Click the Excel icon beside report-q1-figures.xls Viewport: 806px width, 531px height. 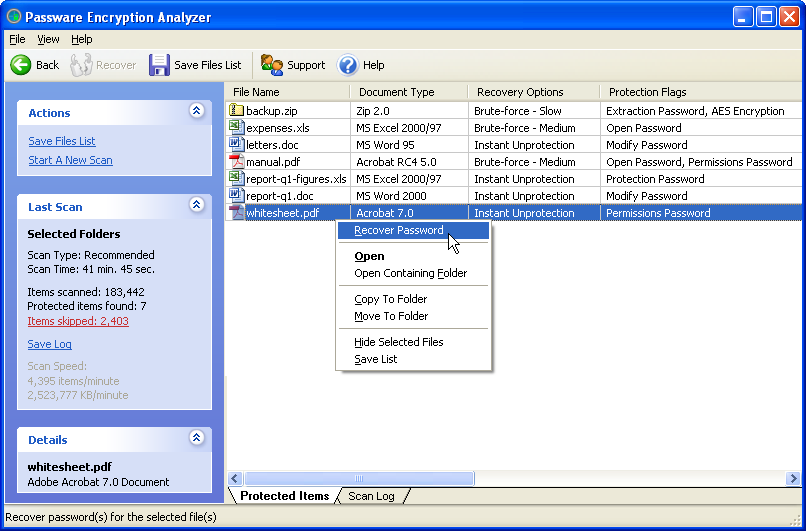click(236, 179)
